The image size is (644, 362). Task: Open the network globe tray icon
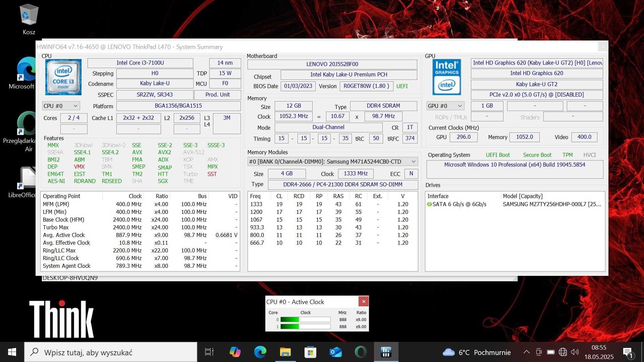[563, 352]
